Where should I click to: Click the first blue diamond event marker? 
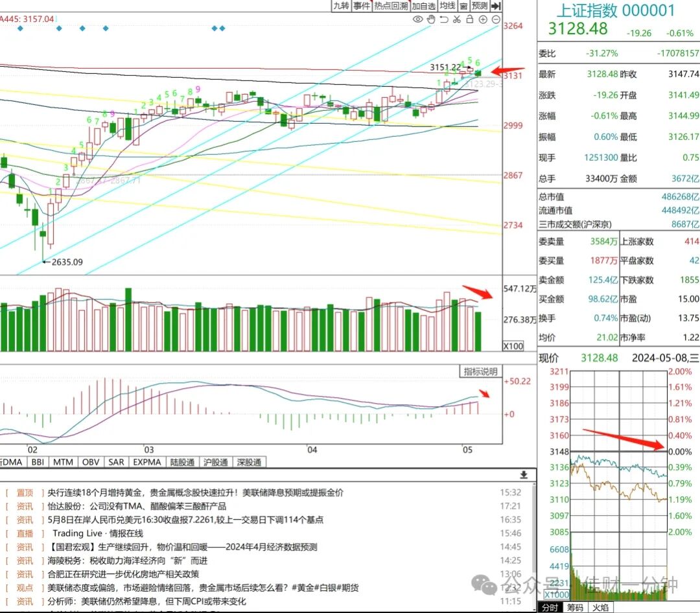tap(20, 28)
